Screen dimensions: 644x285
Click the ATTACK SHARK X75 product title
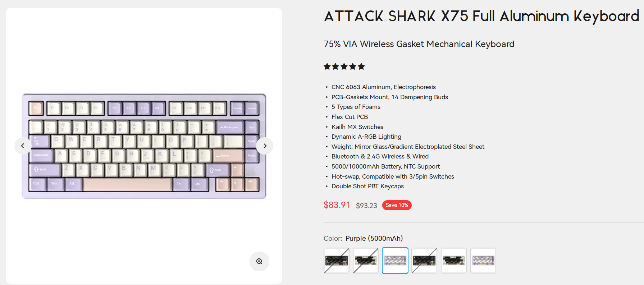click(481, 17)
